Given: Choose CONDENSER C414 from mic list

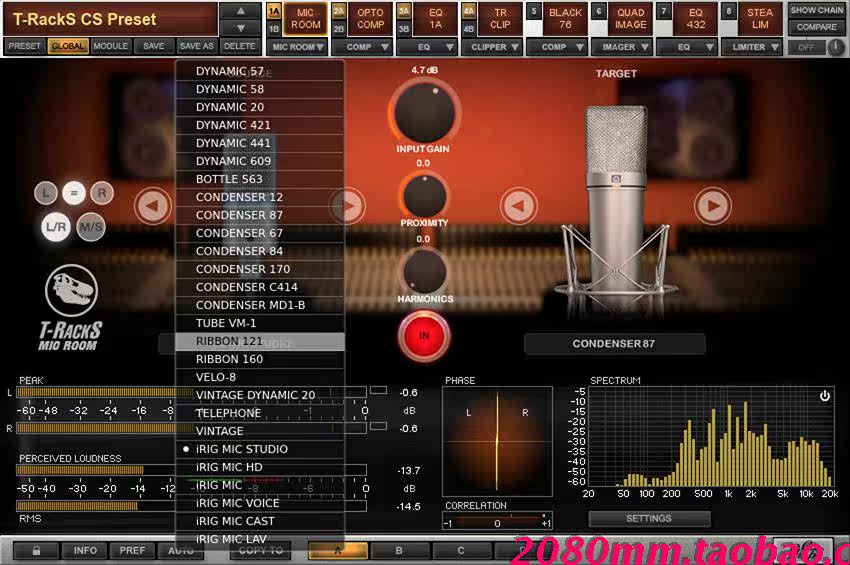Looking at the screenshot, I should pos(260,287).
